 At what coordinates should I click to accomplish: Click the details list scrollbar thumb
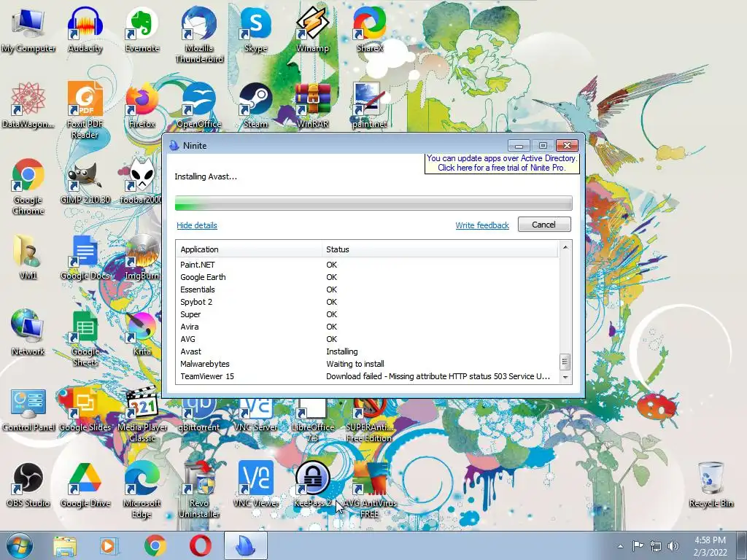click(565, 362)
